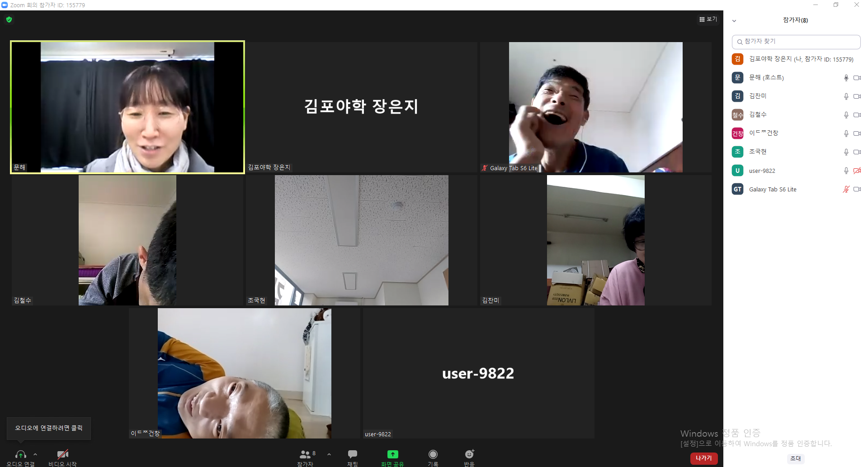Screen dimensions: 868x467
Task: Click muted mic icon for Galaxy Tab S6 Lite
Action: coord(846,189)
